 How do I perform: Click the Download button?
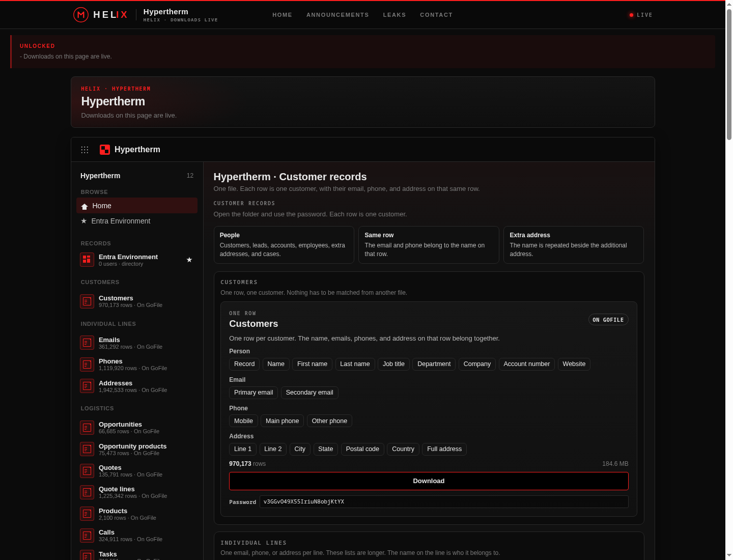(x=429, y=481)
